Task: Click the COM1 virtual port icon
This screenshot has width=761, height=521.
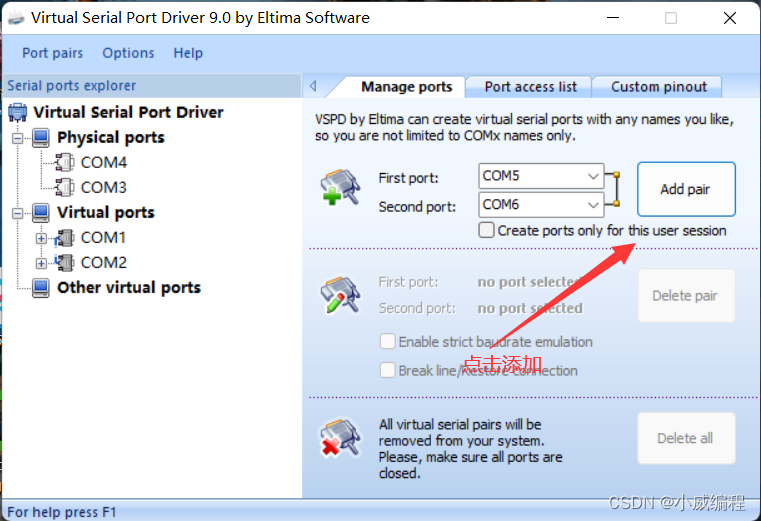Action: [x=65, y=238]
